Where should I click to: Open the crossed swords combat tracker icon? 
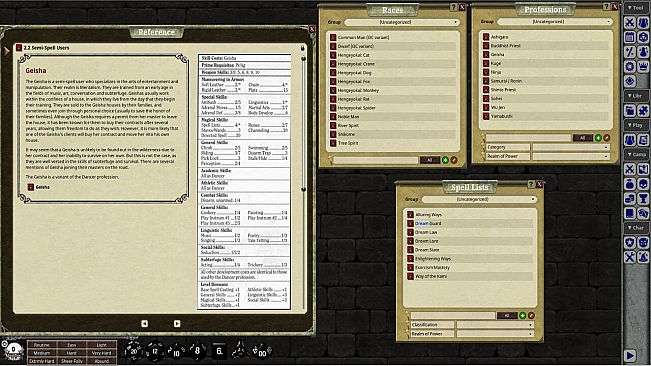[630, 22]
